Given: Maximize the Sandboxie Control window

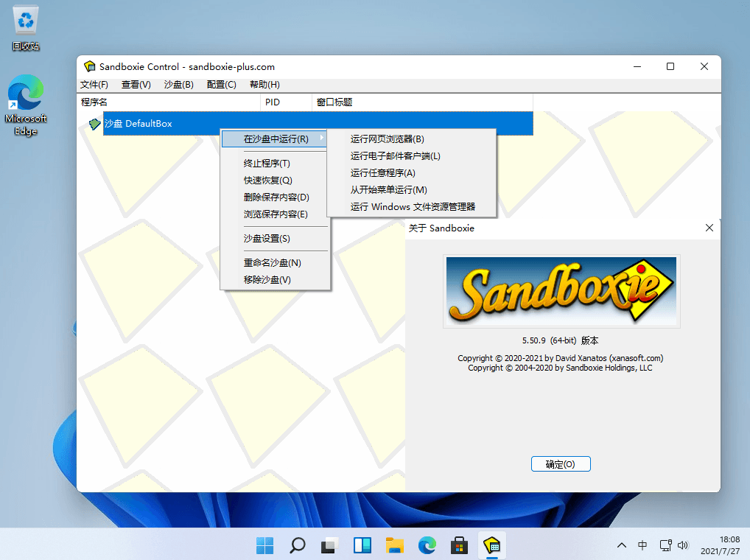Looking at the screenshot, I should click(670, 66).
